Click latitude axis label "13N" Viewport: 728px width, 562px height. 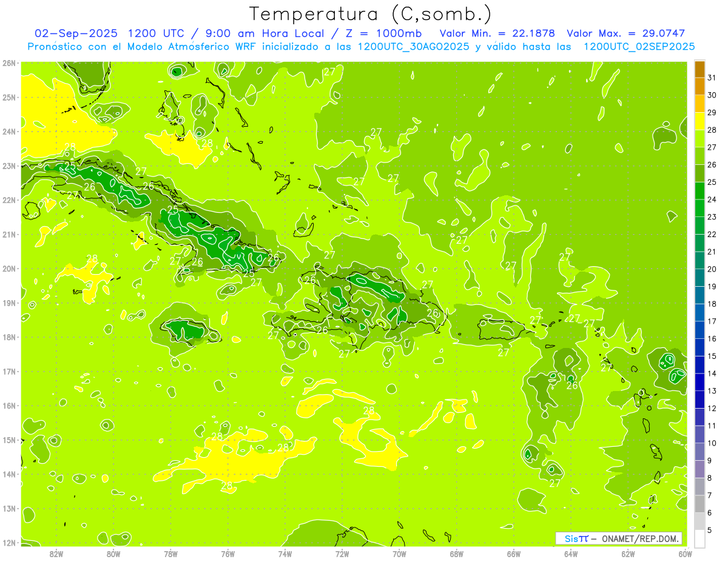pyautogui.click(x=9, y=508)
